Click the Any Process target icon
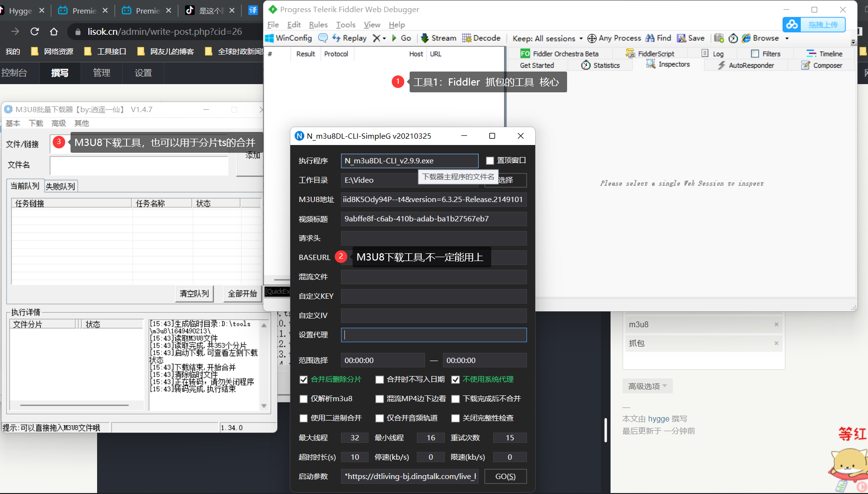Viewport: 868px width, 494px height. click(x=592, y=38)
